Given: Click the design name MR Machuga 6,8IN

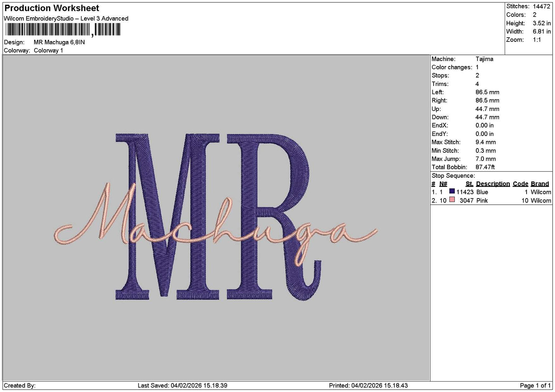Looking at the screenshot, I should [59, 42].
